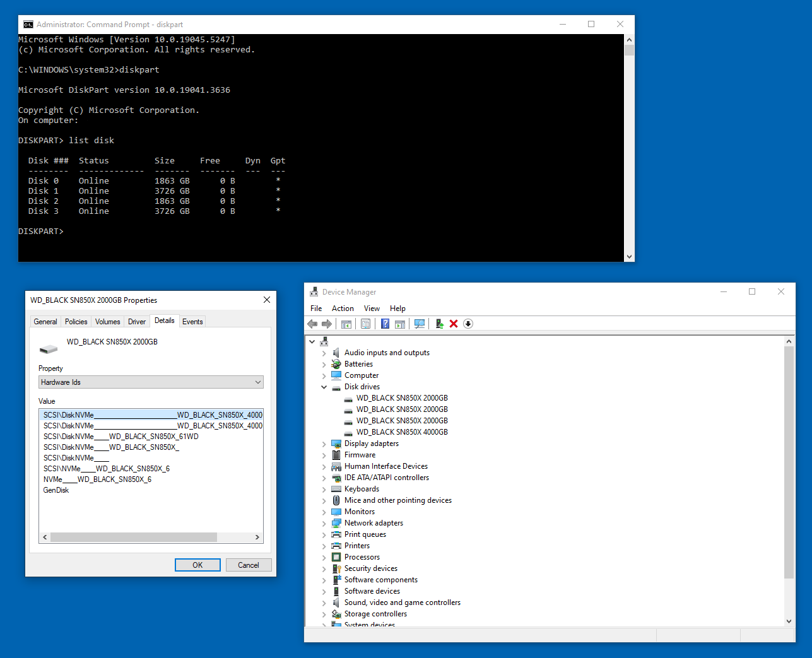Click the Device Manager title bar icon

point(314,292)
